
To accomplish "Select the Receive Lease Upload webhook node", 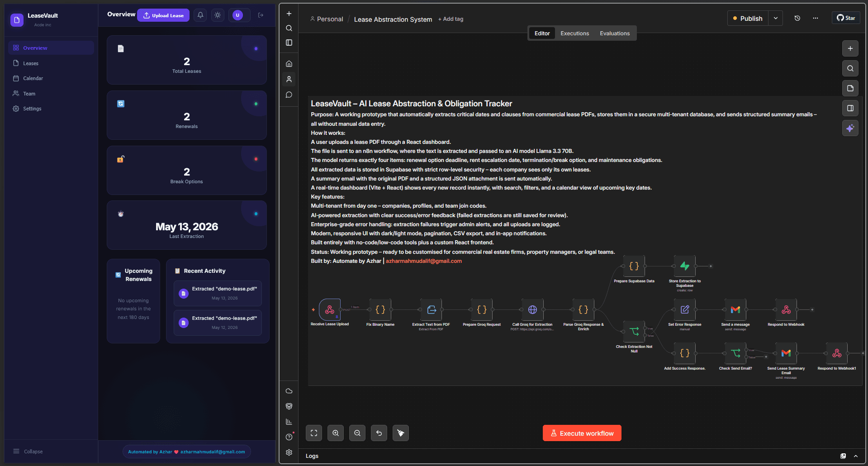I will (x=330, y=309).
